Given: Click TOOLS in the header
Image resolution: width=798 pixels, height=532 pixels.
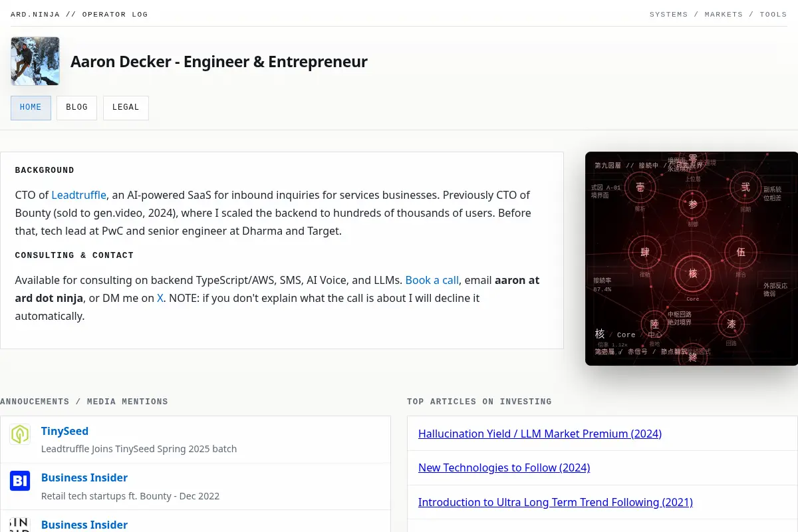Looking at the screenshot, I should 773,14.
